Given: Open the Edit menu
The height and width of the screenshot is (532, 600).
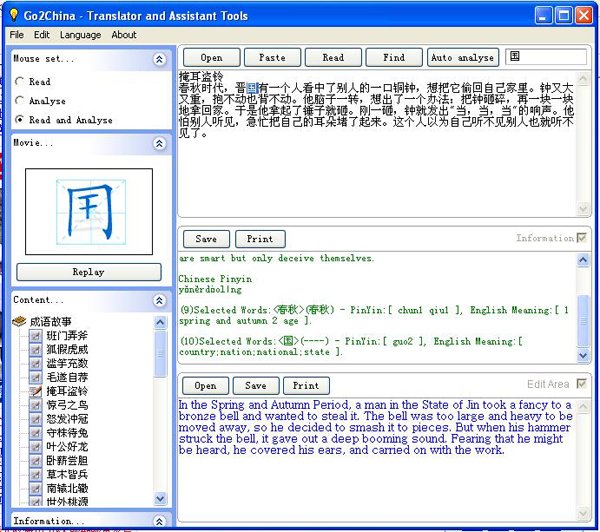Looking at the screenshot, I should [x=41, y=35].
